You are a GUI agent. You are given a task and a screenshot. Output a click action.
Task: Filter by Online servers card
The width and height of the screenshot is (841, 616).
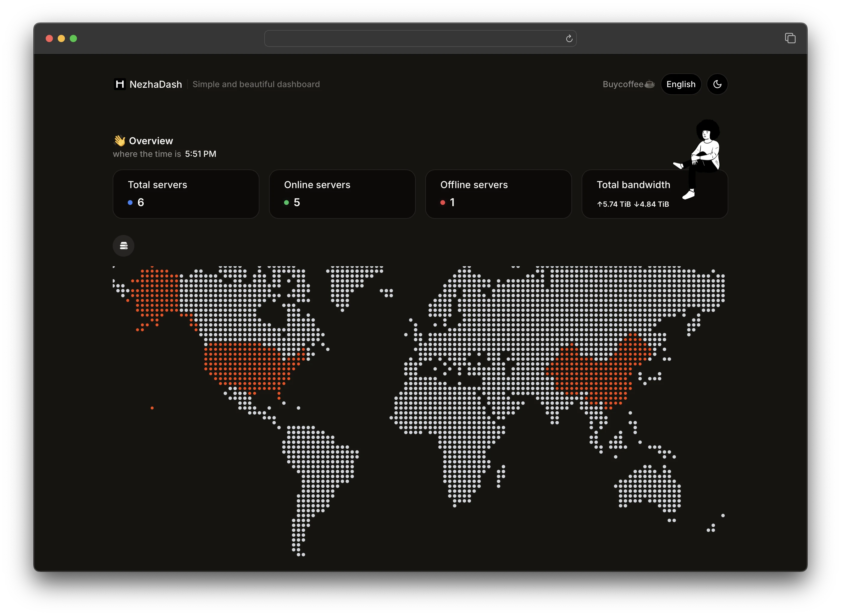pos(342,194)
